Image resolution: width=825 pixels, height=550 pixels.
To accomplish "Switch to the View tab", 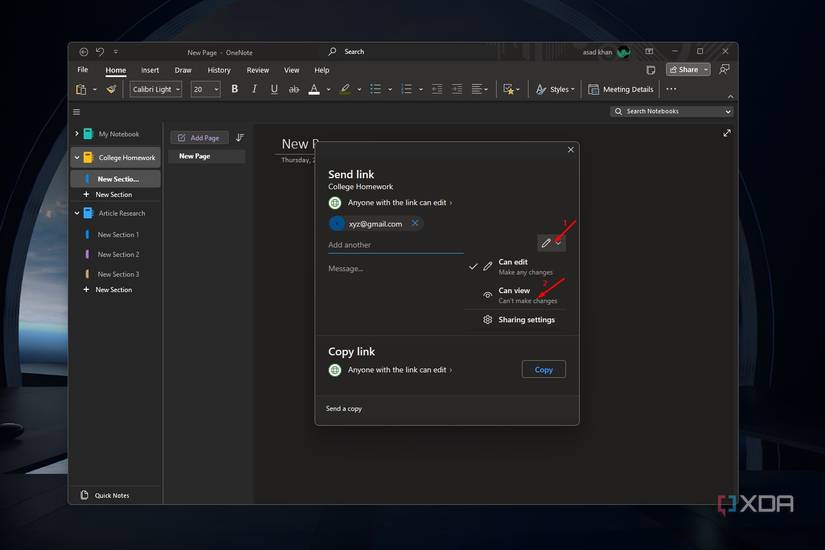I will click(x=291, y=70).
